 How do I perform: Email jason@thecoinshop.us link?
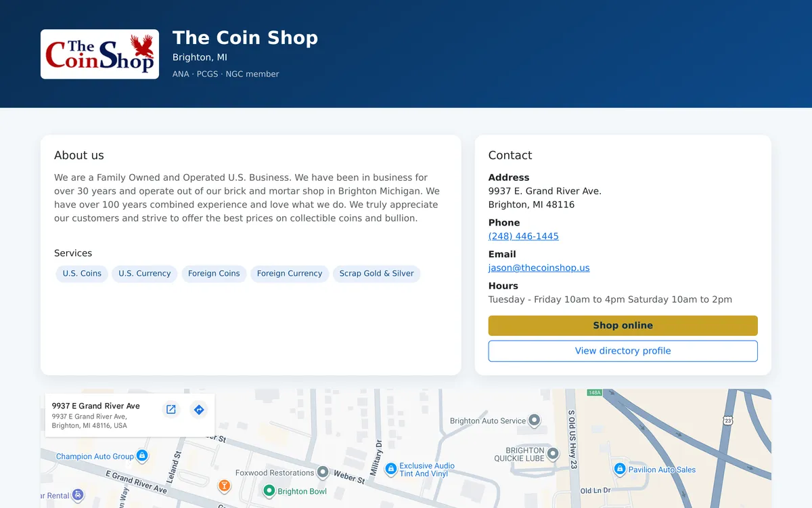pyautogui.click(x=539, y=268)
